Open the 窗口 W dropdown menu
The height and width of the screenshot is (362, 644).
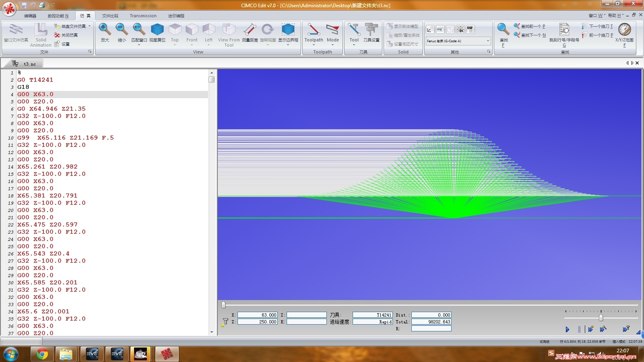pos(597,16)
